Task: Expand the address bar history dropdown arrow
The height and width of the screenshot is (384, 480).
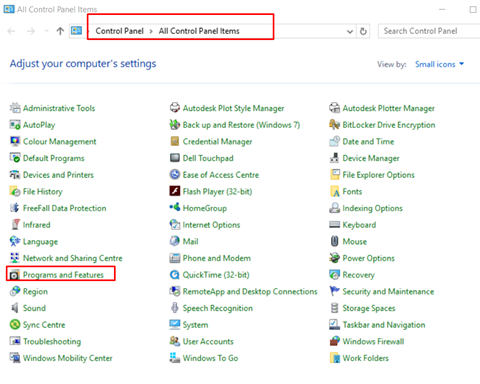Action: coord(350,31)
